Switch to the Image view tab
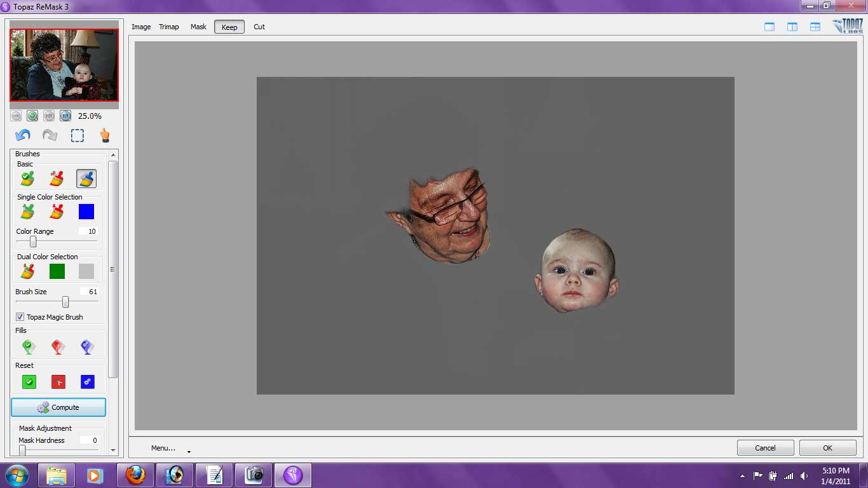Viewport: 868px width, 488px height. click(141, 27)
